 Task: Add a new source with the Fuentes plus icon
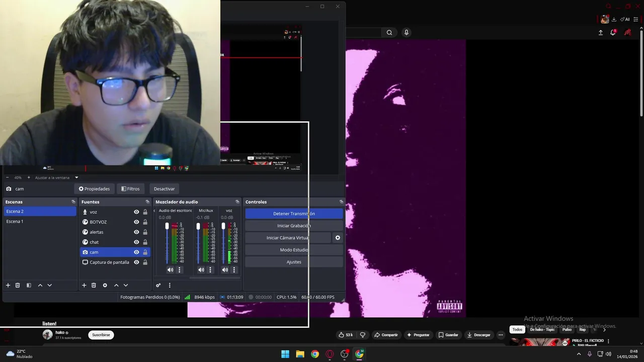point(84,285)
